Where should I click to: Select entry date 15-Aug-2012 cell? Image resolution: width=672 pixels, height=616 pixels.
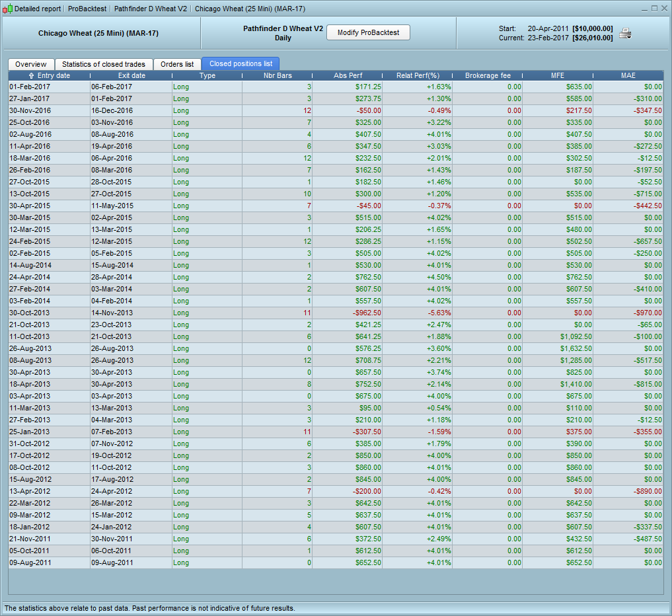point(50,479)
